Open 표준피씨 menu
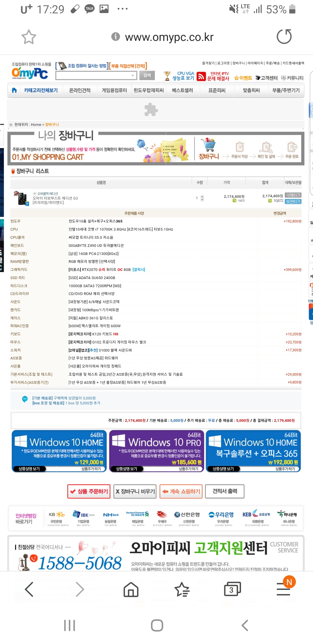The image size is (313, 644). pos(217,90)
